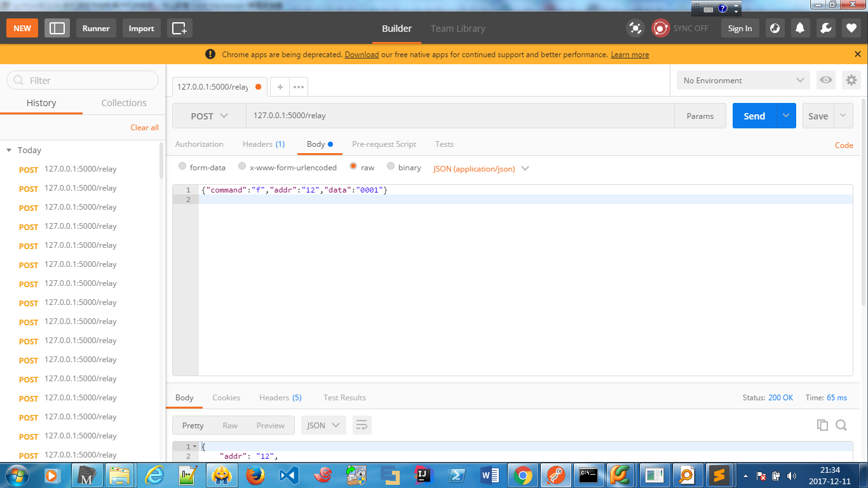
Task: Toggle response line wrap icon
Action: point(362,425)
